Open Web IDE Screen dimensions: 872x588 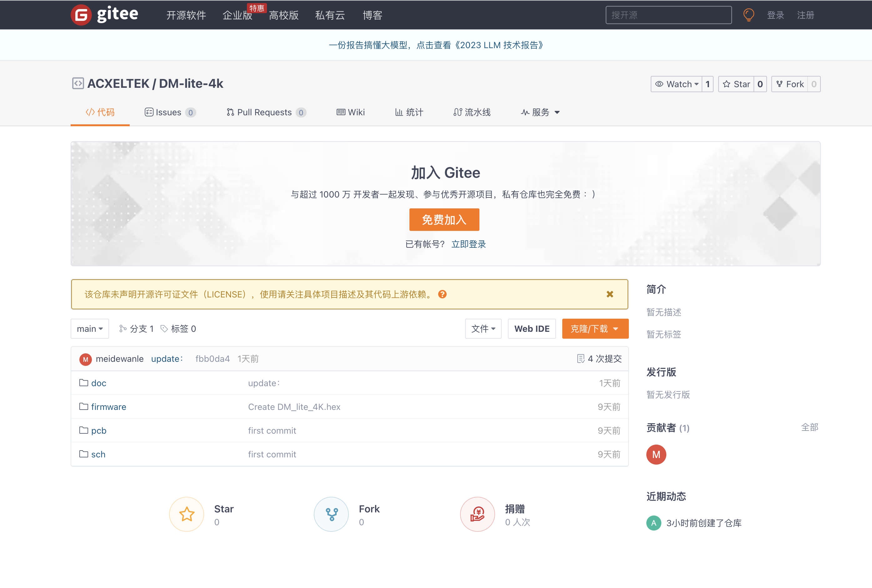[532, 329]
